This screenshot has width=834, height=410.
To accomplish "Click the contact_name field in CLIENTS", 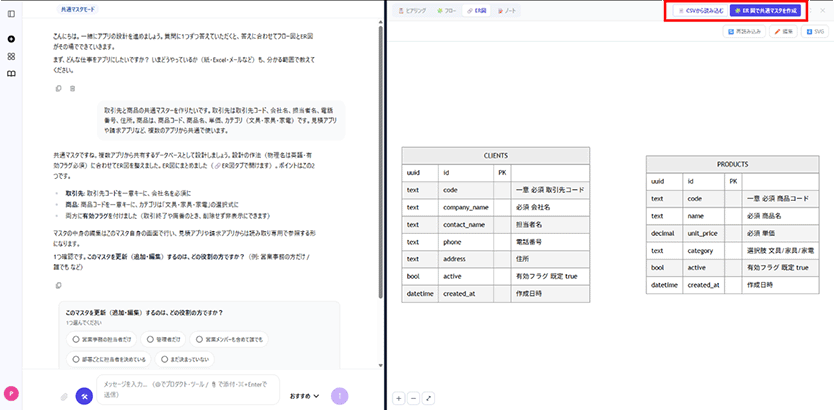I will point(465,224).
